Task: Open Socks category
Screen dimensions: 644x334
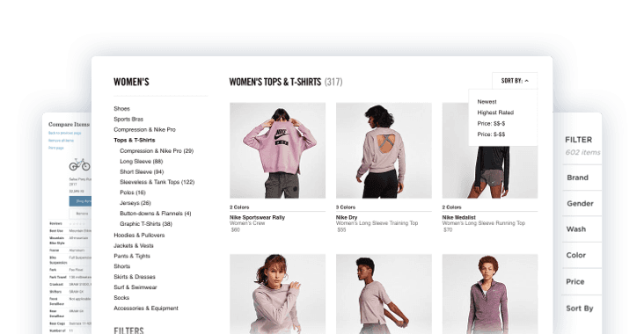Action: pos(121,298)
